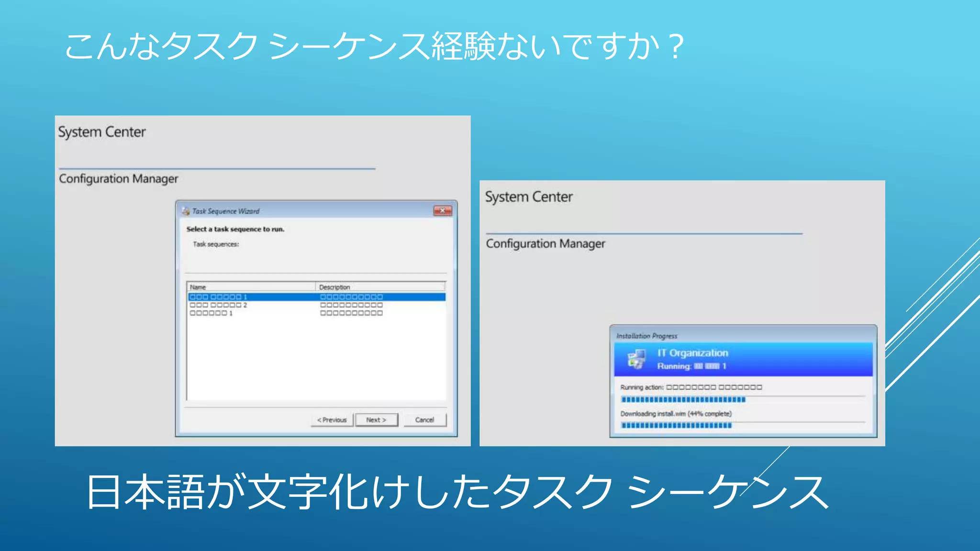Click the Description column header
Screen dimensions: 980x551
click(380, 287)
